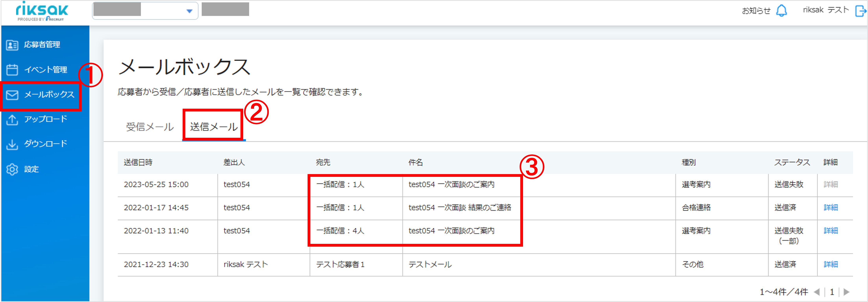
Task: Click 詳細 for the 2023-05-25 15:00 mail
Action: tap(831, 184)
